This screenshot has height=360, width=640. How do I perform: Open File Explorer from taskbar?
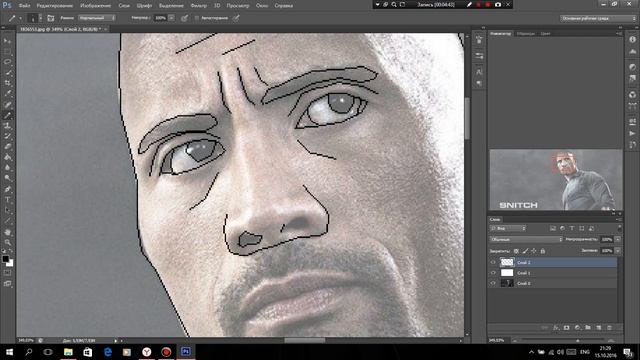(x=68, y=352)
